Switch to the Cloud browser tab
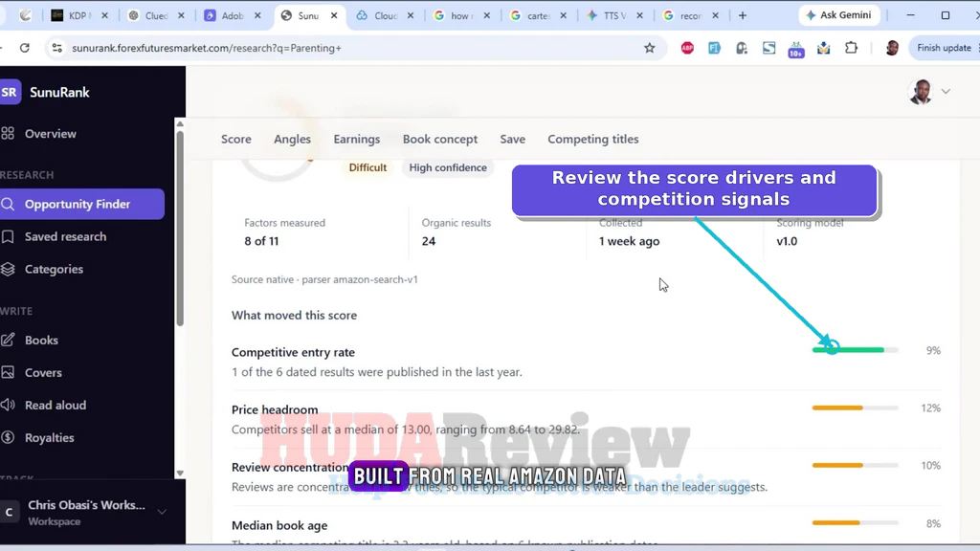The width and height of the screenshot is (980, 551). [385, 15]
